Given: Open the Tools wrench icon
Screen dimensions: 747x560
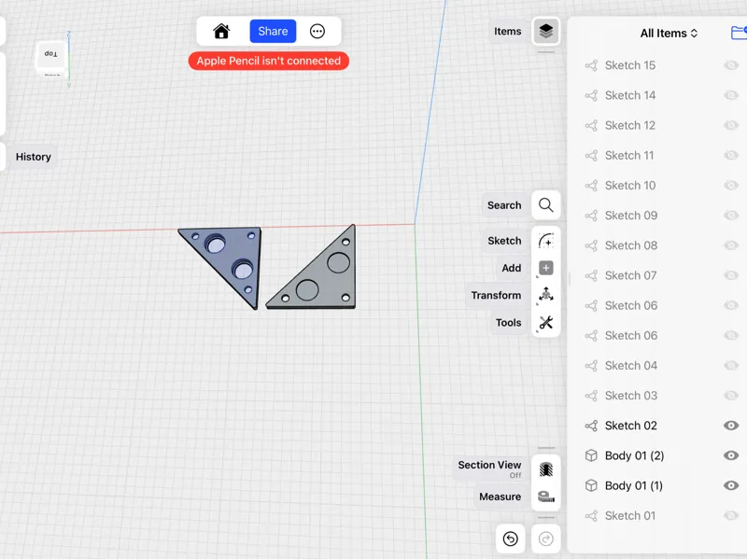Looking at the screenshot, I should [x=546, y=323].
